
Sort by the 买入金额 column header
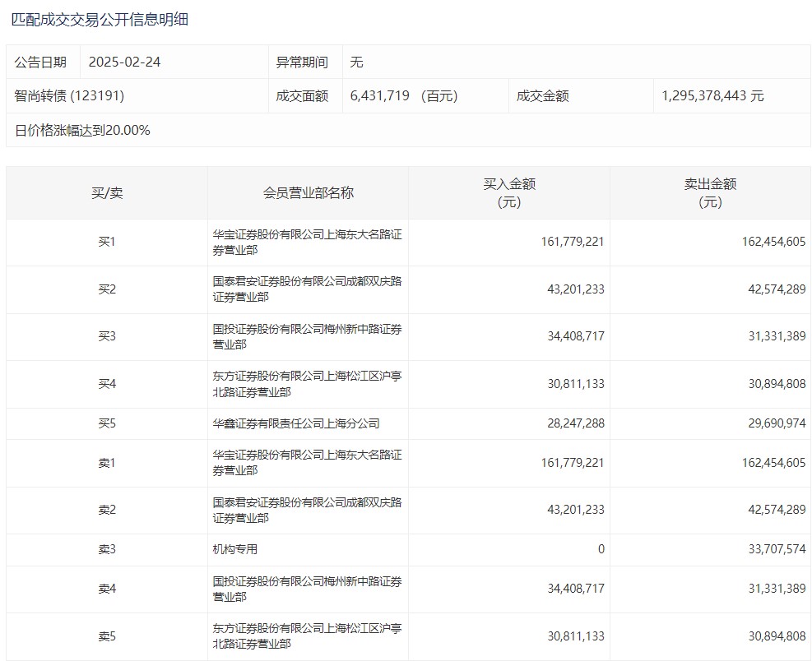508,193
